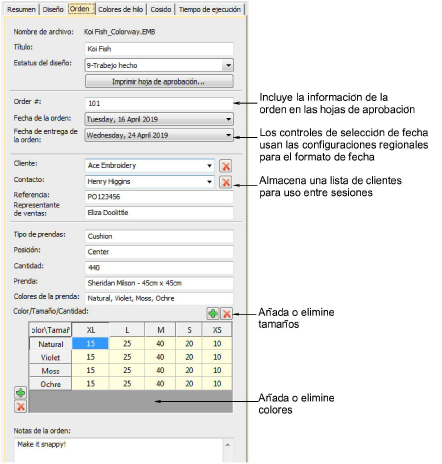Click the Ochre L cell 25

127,384
